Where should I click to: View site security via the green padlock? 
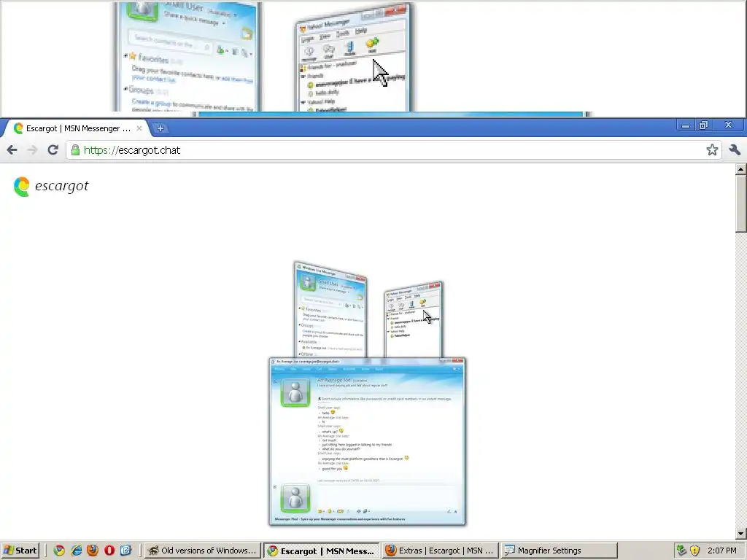(x=75, y=150)
